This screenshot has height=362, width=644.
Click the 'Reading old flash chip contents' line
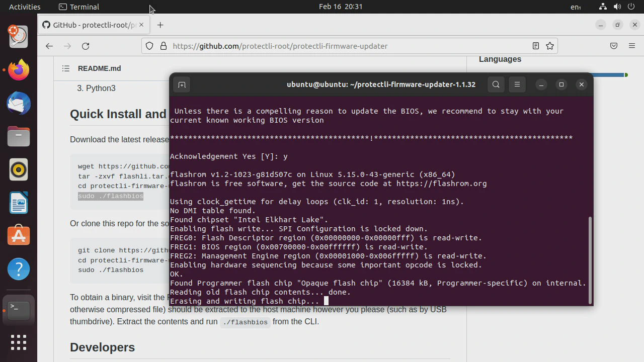[x=260, y=292]
